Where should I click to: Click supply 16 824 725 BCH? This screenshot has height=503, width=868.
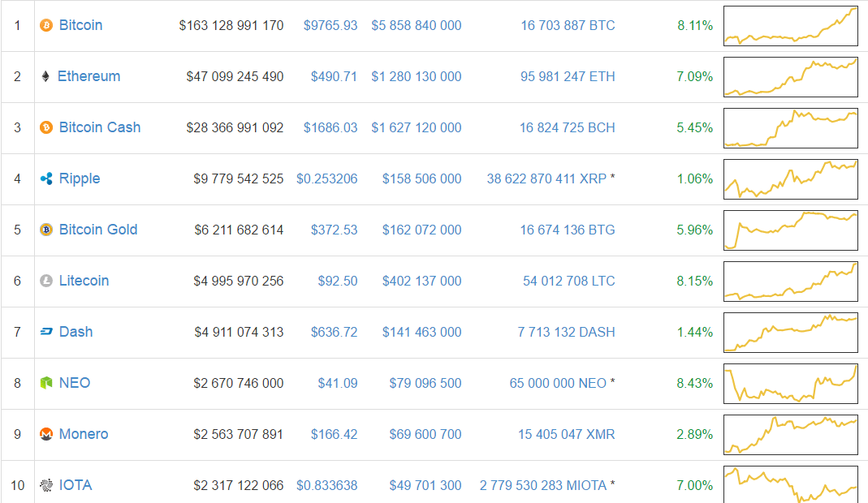click(x=568, y=128)
